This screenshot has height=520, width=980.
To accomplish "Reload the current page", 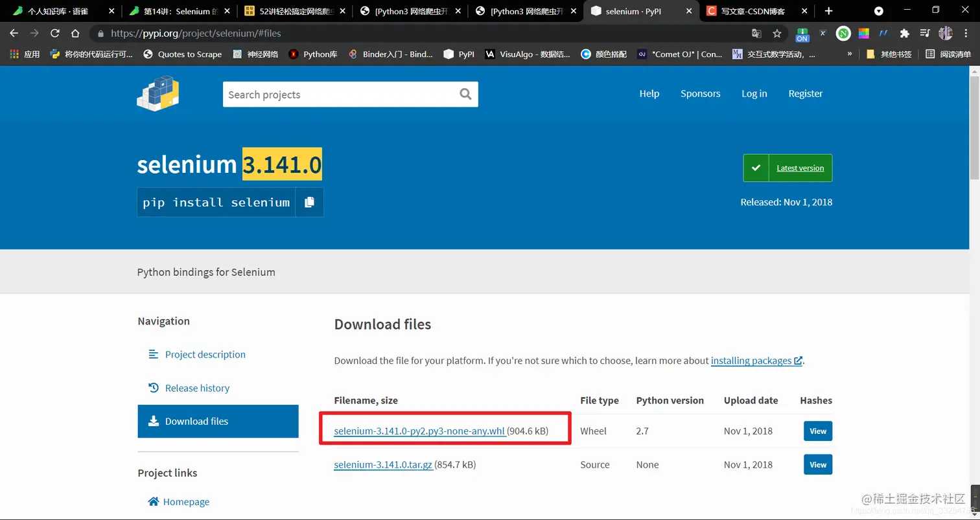I will pyautogui.click(x=55, y=34).
